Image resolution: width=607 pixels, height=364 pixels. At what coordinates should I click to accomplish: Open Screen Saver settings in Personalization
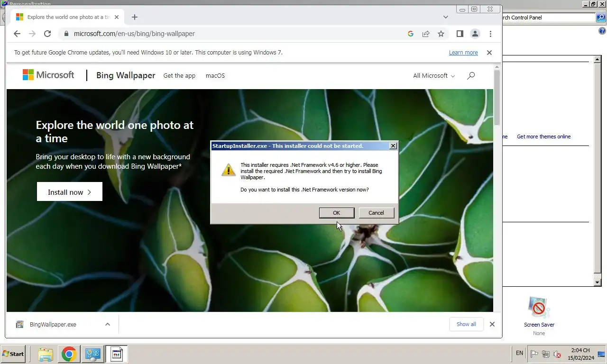point(539,315)
